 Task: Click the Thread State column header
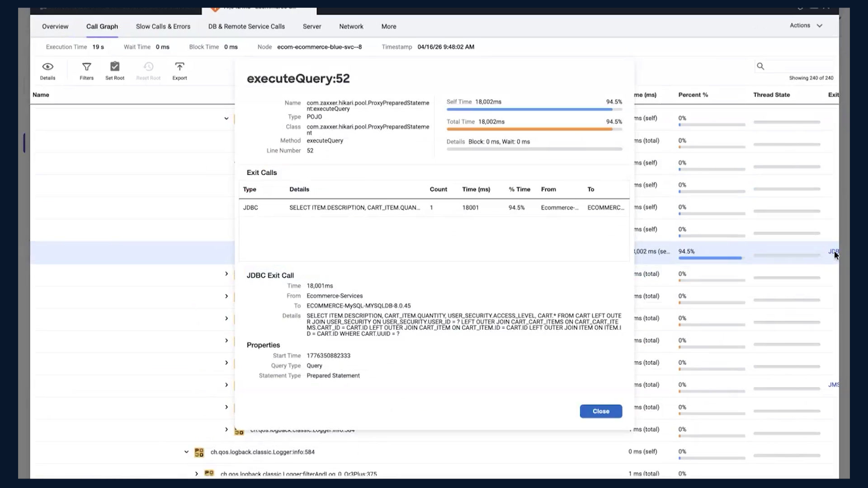click(771, 95)
